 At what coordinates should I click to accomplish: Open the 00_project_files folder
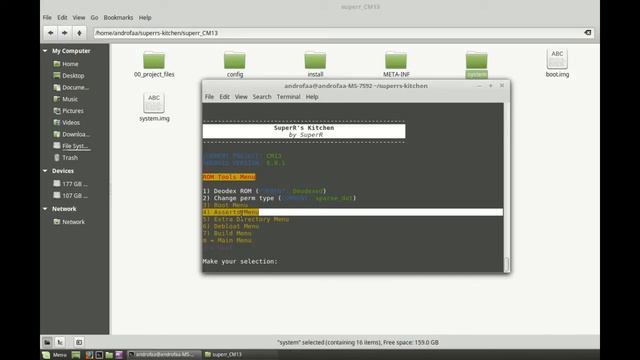[x=154, y=64]
